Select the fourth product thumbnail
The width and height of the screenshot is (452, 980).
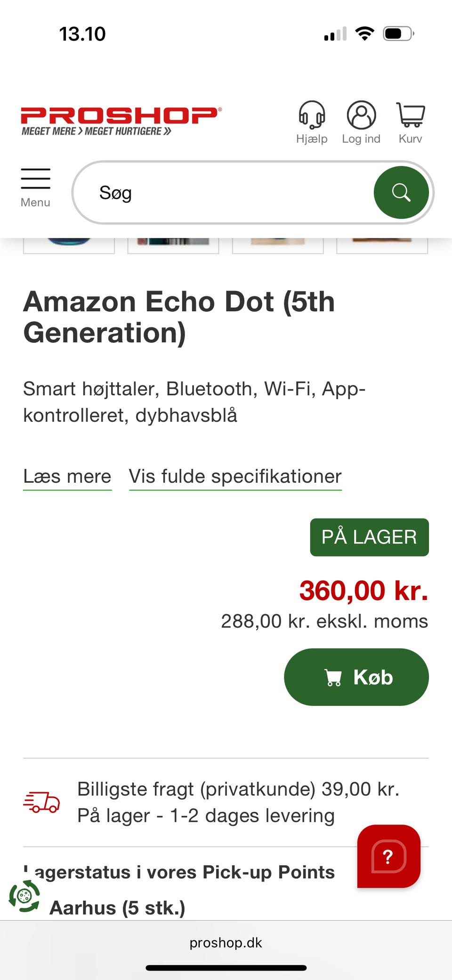click(382, 245)
